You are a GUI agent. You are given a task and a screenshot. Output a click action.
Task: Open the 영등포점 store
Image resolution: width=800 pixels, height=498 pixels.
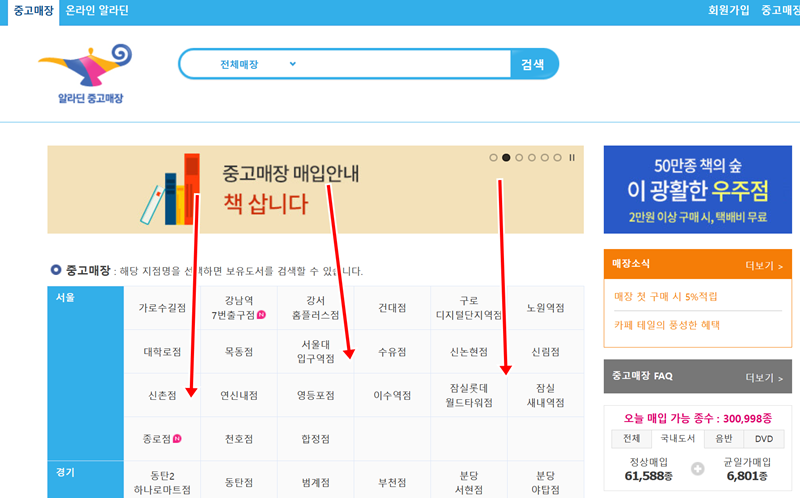click(315, 395)
